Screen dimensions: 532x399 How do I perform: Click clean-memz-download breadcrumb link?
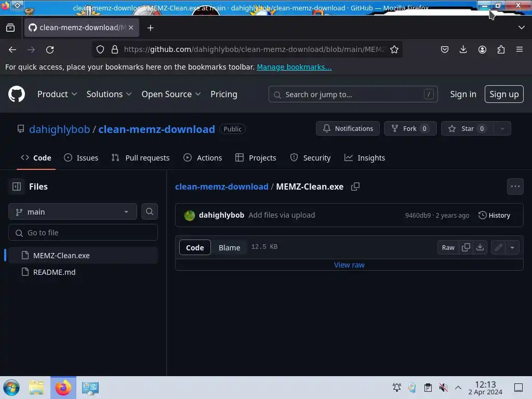(221, 187)
